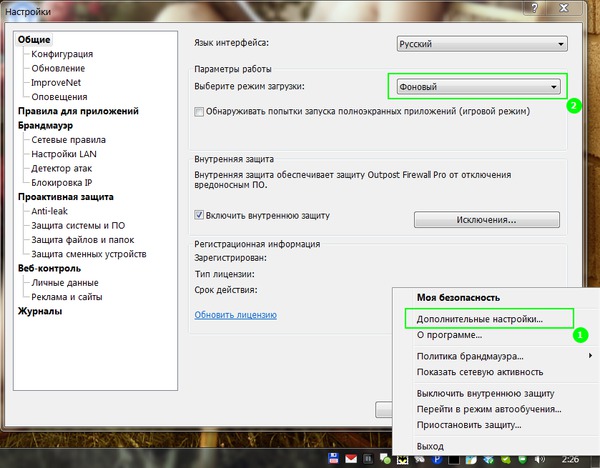Open 'Сетевые правила' under Брандмауэр
Viewport: 600px width, 468px height.
[68, 140]
